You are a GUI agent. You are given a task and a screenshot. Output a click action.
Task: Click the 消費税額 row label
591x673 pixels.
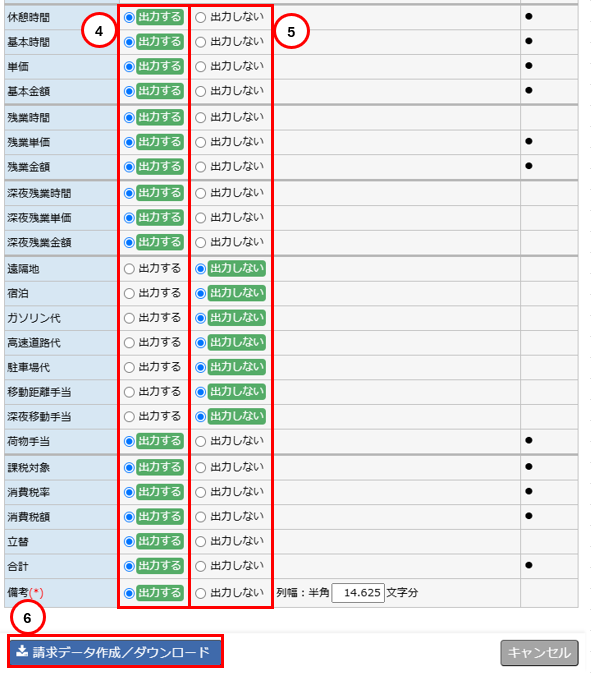[x=28, y=517]
